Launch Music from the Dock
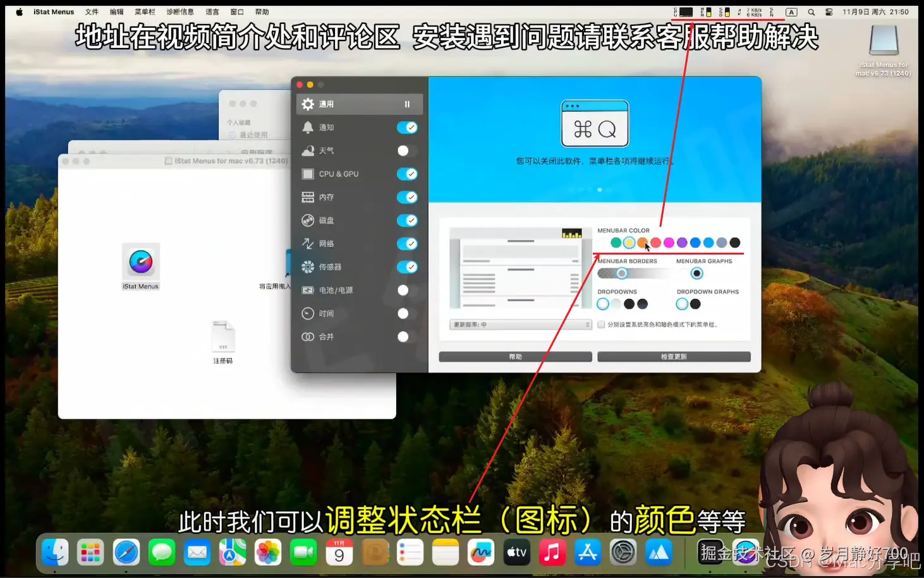 tap(552, 551)
